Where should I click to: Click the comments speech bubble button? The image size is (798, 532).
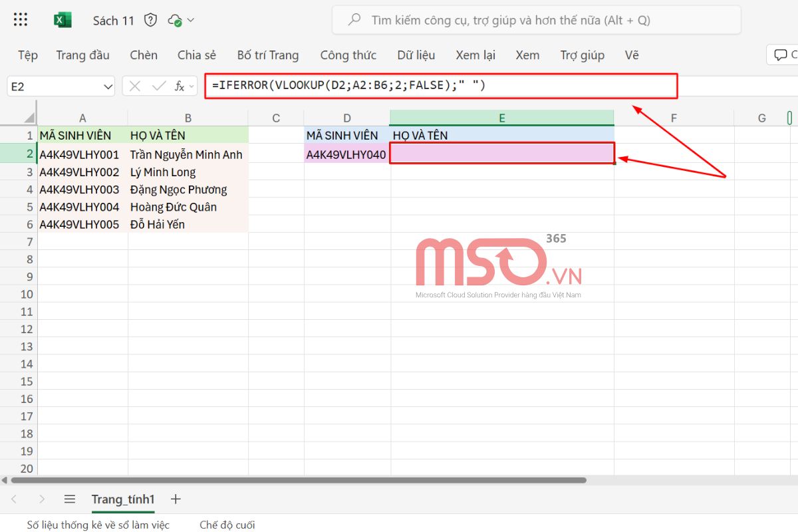781,55
